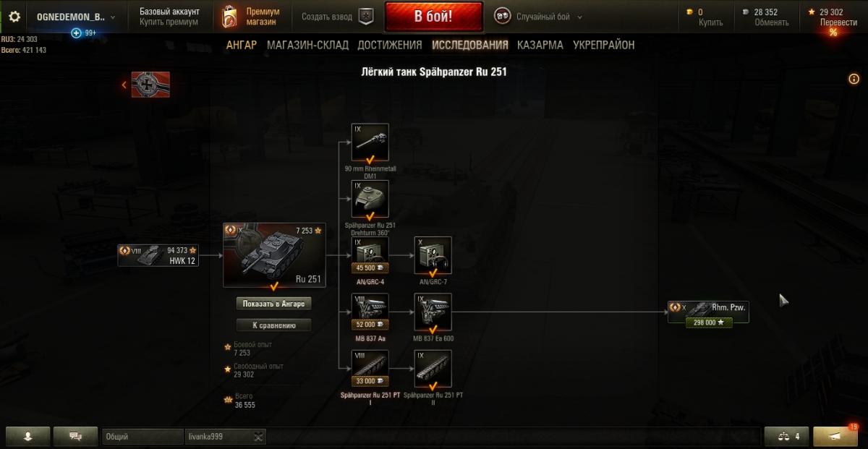The image size is (868, 449).
Task: Close the livanka999 chat tab
Action: click(x=259, y=437)
